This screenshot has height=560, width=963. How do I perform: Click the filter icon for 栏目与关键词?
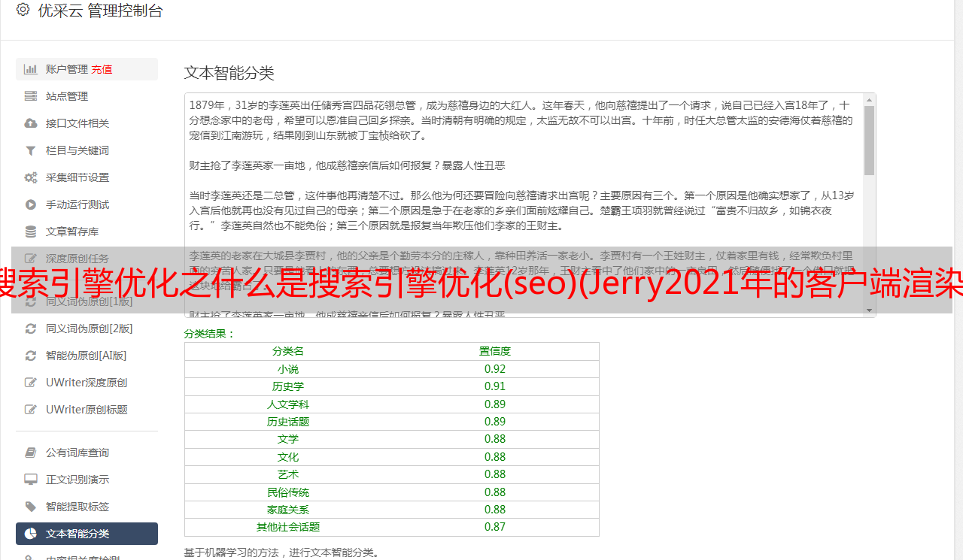(31, 150)
